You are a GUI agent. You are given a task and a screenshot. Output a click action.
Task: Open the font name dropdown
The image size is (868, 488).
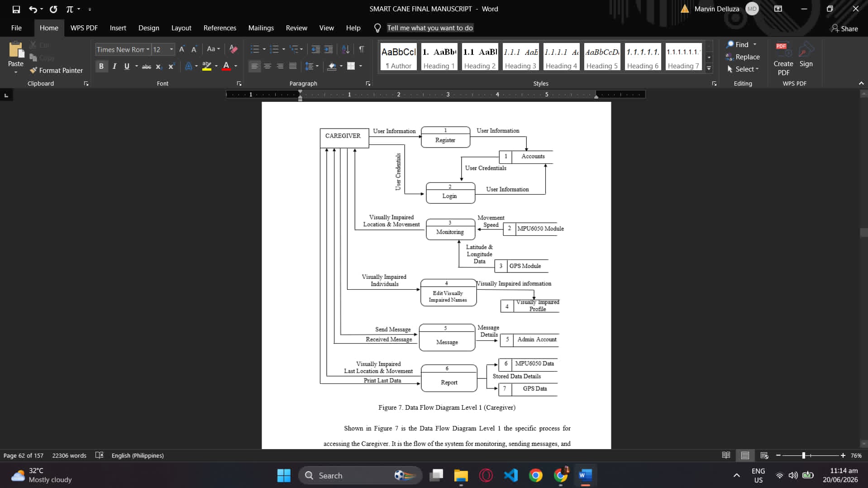[x=148, y=49]
